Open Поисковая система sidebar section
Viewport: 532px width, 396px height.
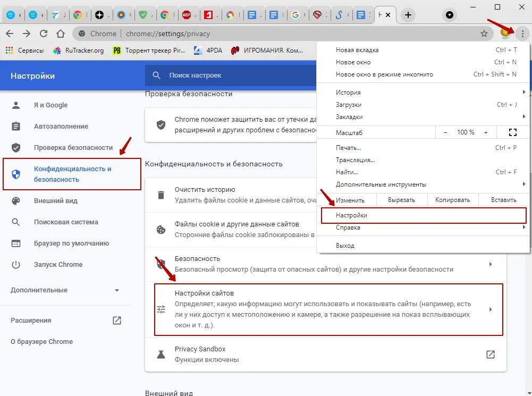[x=66, y=222]
